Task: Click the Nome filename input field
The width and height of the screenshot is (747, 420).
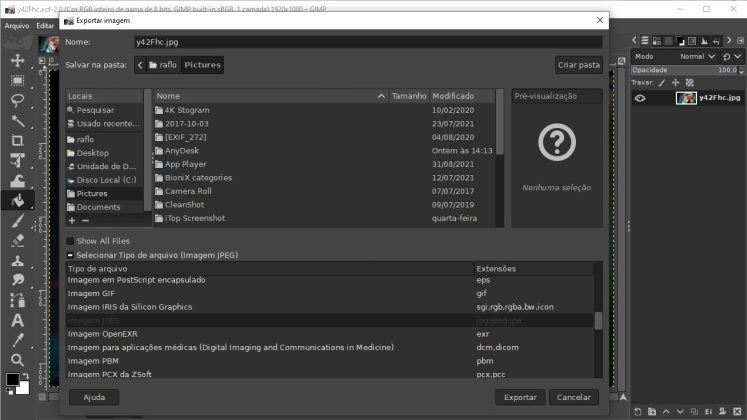Action: click(x=368, y=43)
